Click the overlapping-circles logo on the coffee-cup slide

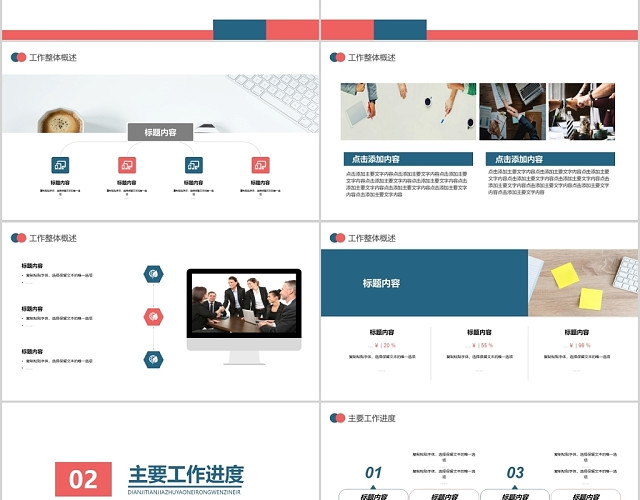pos(18,57)
